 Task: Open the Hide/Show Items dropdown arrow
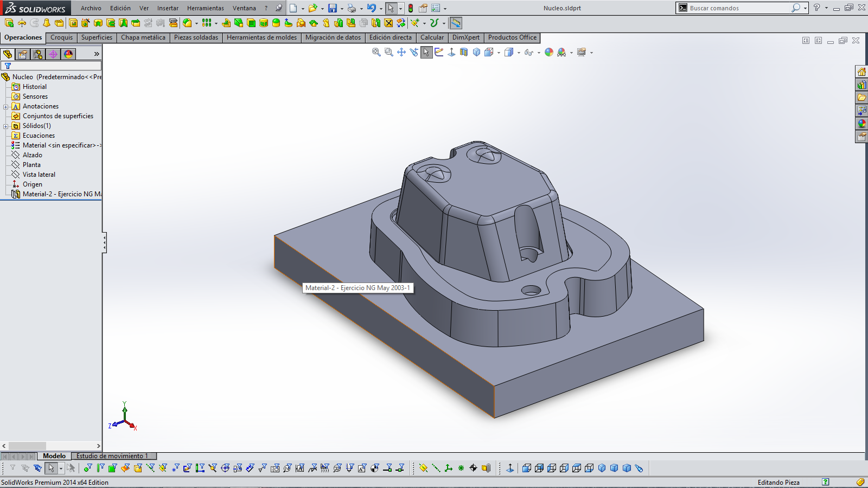click(x=539, y=53)
